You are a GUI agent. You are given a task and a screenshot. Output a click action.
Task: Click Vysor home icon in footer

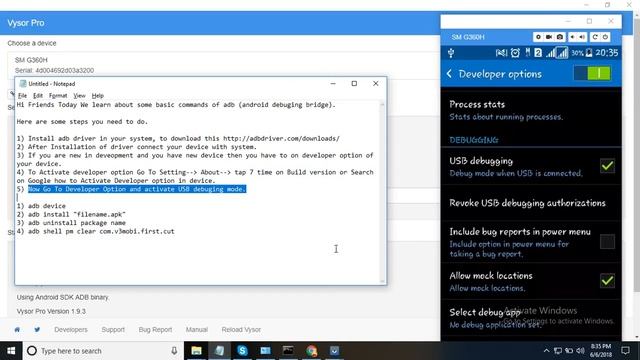coord(17,329)
